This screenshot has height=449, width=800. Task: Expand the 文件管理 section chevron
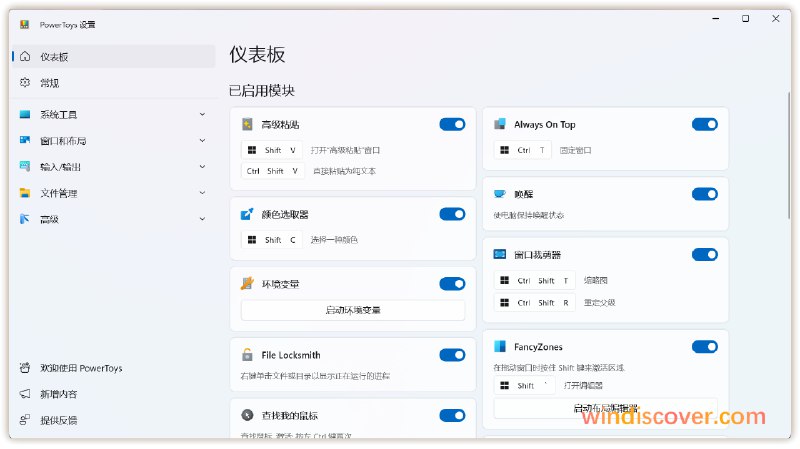pos(203,193)
